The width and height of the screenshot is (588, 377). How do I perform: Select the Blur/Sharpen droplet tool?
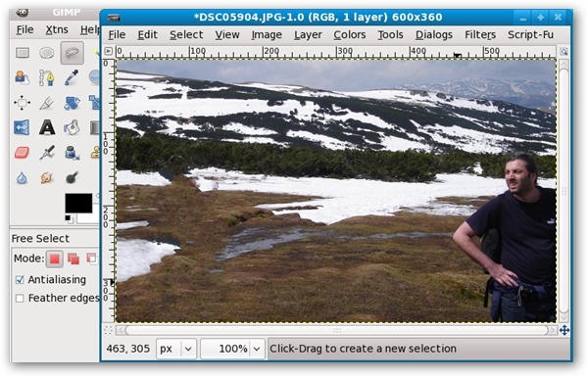coord(22,177)
